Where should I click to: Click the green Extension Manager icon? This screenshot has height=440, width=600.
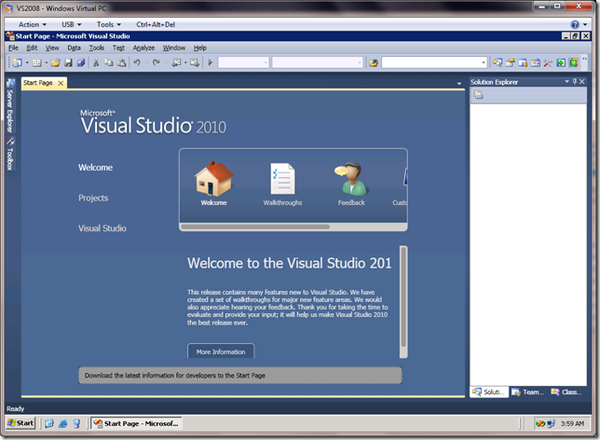[x=573, y=62]
